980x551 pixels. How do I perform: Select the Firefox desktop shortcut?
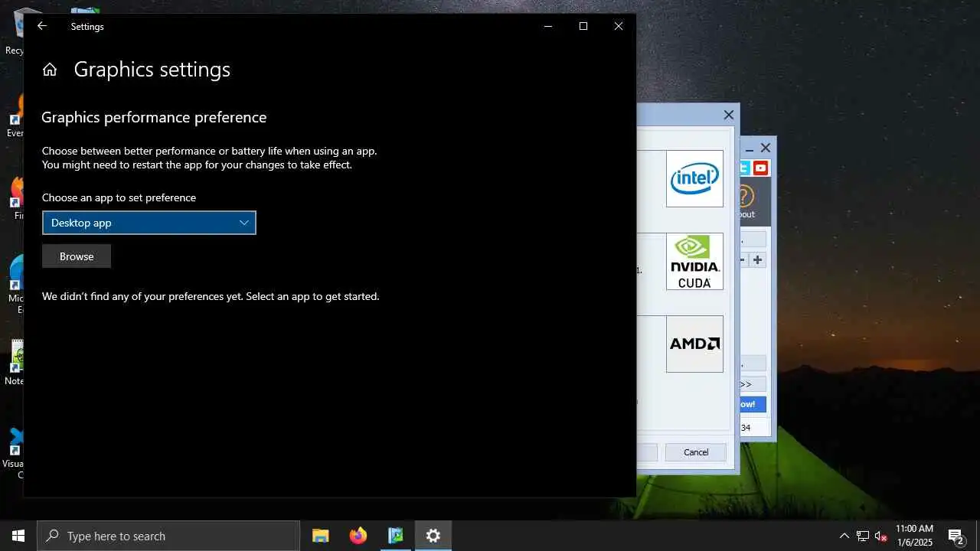tap(15, 197)
